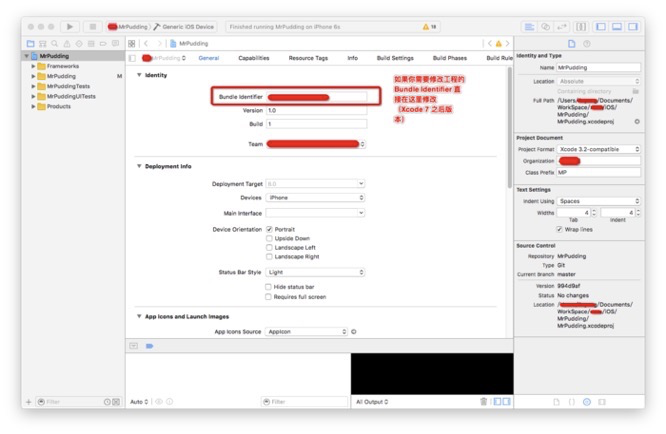
Task: Toggle Portrait orientation checkbox
Action: 269,229
